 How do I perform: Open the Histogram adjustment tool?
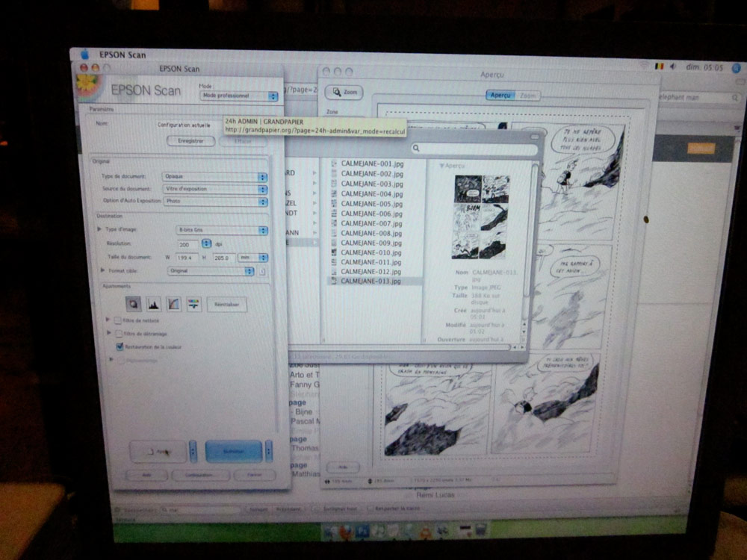(x=154, y=304)
